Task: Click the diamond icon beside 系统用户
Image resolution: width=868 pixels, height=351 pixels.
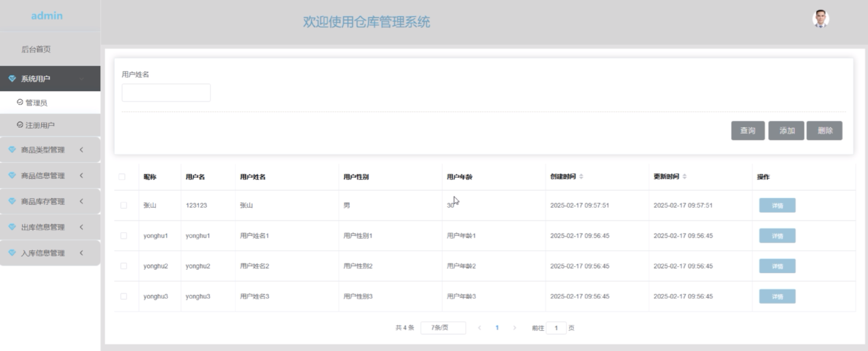Action: 12,79
